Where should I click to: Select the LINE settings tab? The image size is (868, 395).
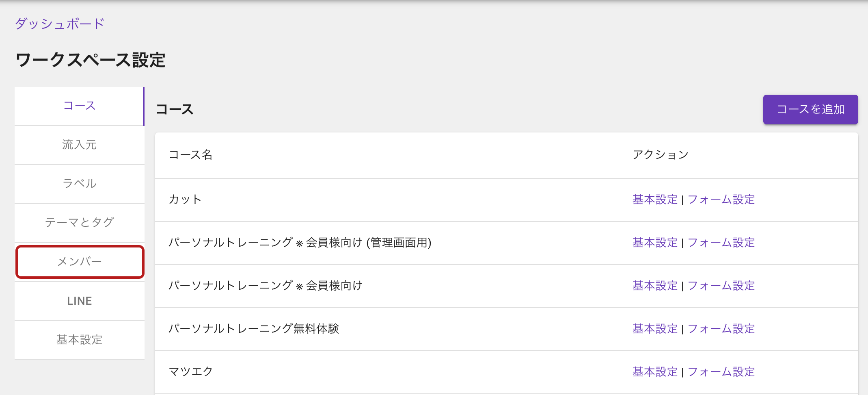click(79, 301)
